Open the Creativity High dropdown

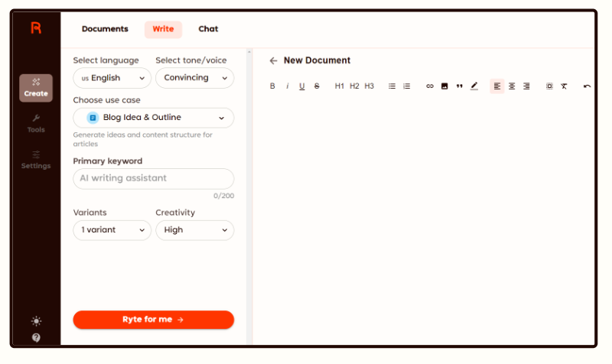click(195, 230)
